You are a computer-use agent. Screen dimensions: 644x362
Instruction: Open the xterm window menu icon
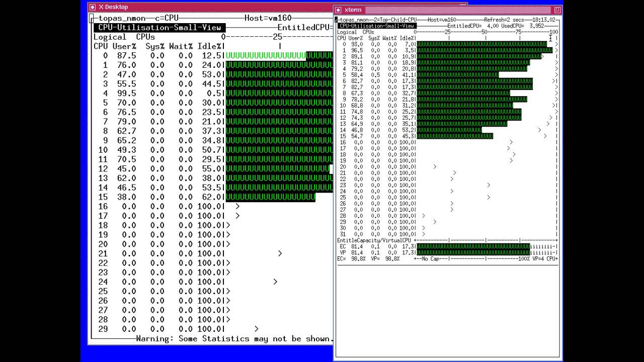coord(339,10)
